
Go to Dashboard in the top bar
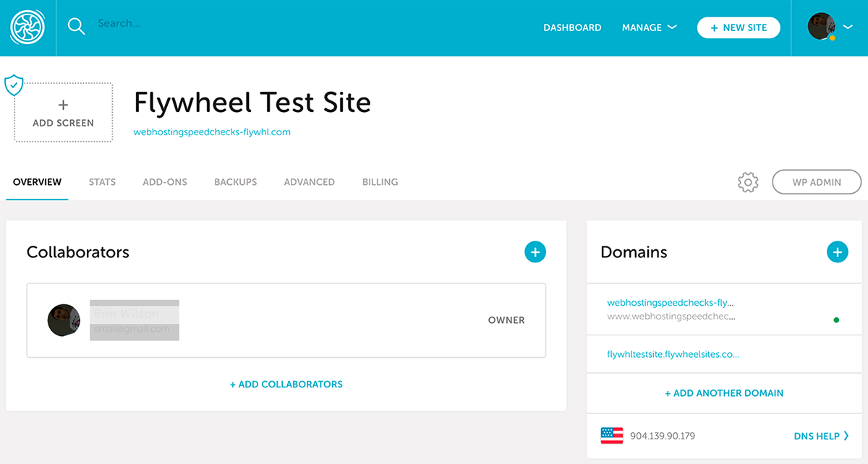click(x=572, y=27)
